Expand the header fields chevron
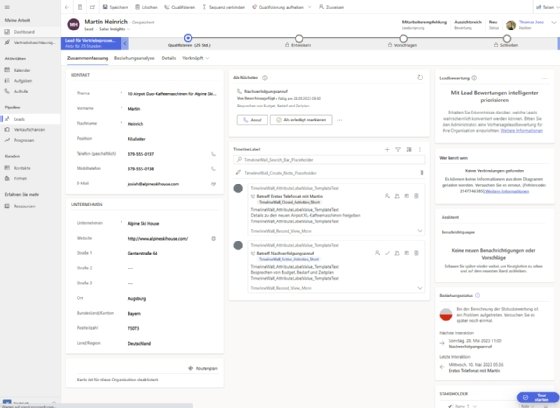 pyautogui.click(x=554, y=23)
